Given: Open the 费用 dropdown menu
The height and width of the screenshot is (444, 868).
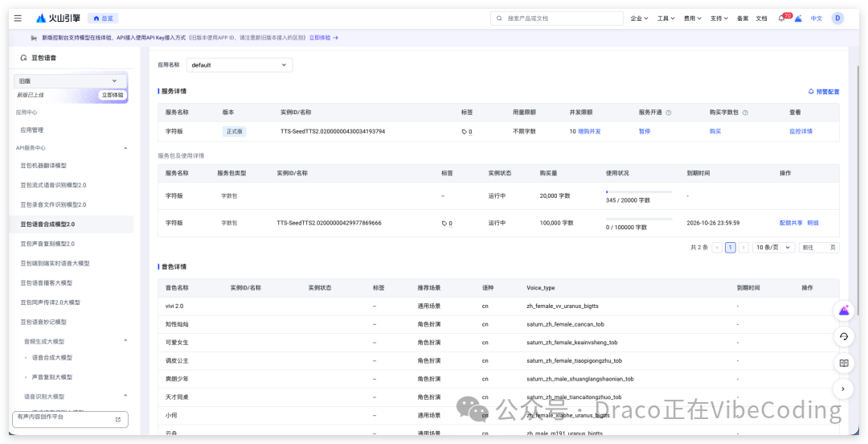Looking at the screenshot, I should 693,18.
